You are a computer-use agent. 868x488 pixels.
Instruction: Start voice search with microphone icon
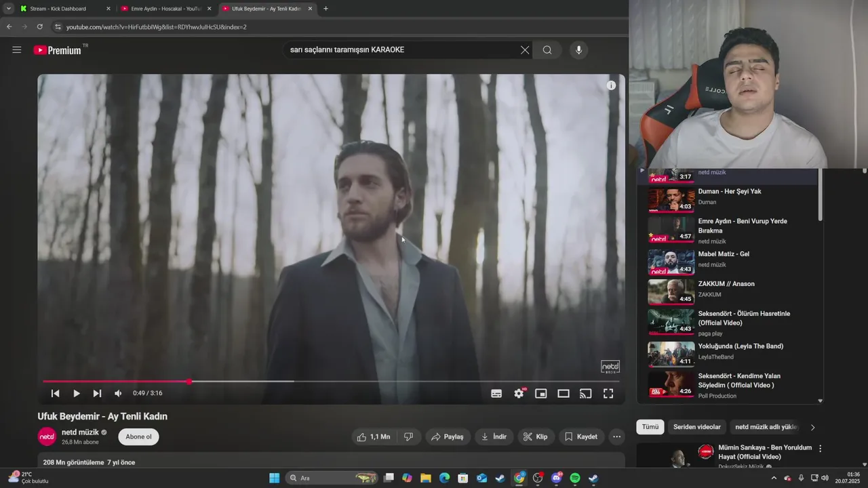578,49
